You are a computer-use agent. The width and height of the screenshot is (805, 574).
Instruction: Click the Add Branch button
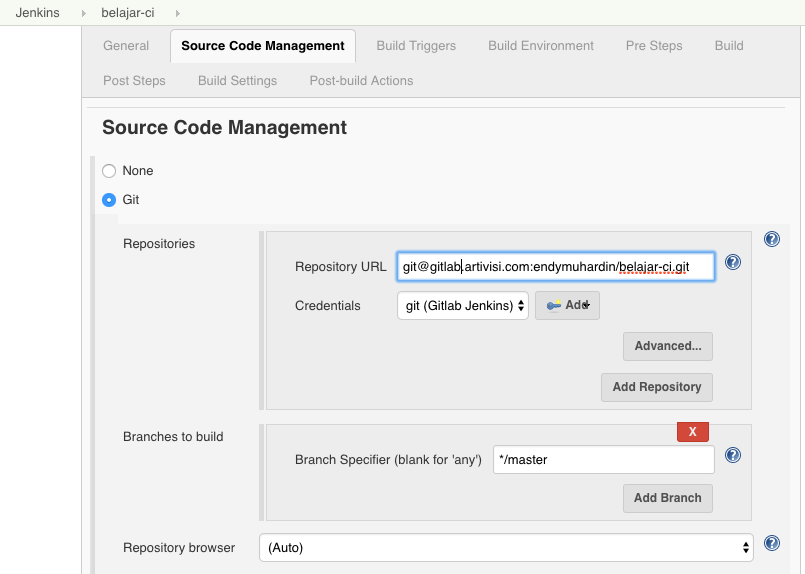667,498
